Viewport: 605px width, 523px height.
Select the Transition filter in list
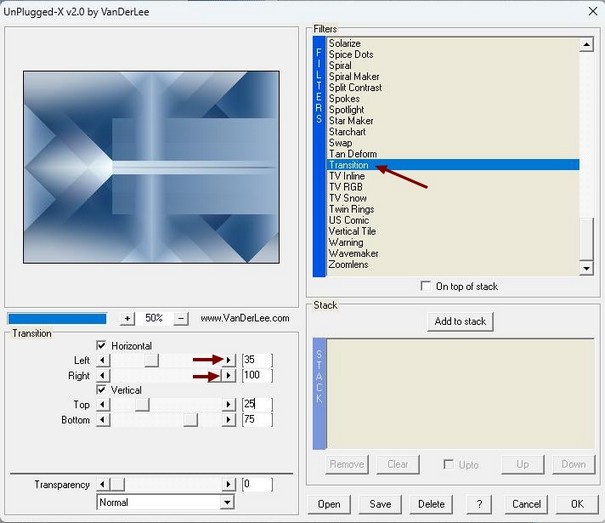coord(349,165)
